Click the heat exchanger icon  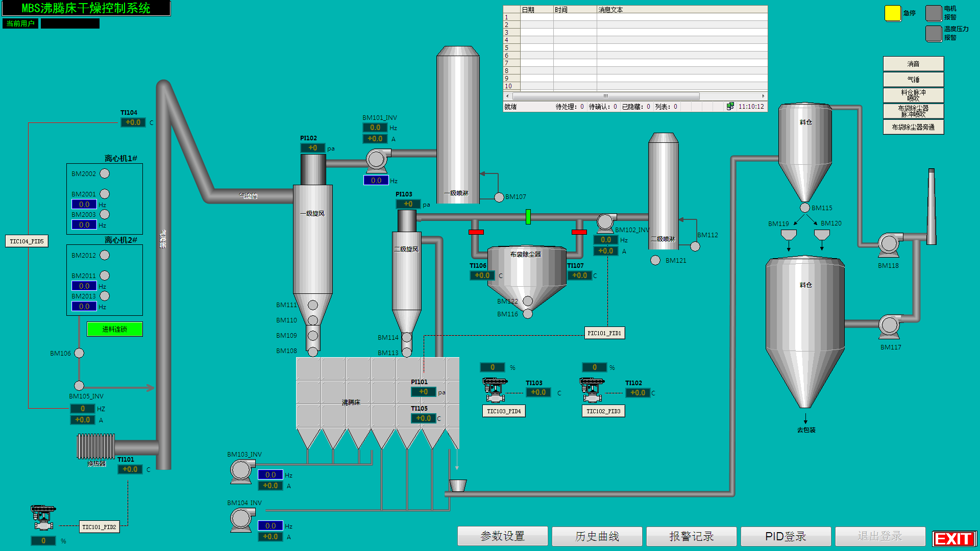[96, 446]
